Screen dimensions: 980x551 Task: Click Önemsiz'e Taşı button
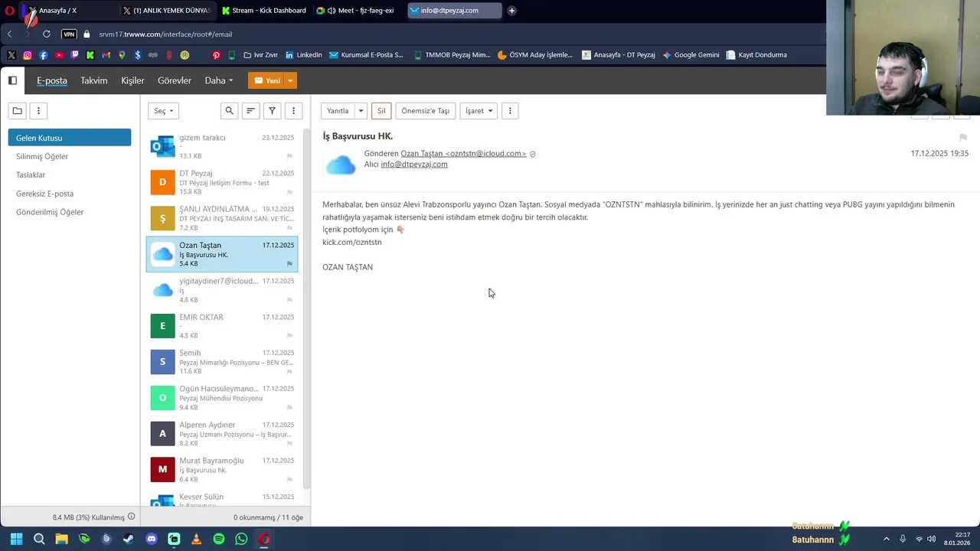coord(426,111)
